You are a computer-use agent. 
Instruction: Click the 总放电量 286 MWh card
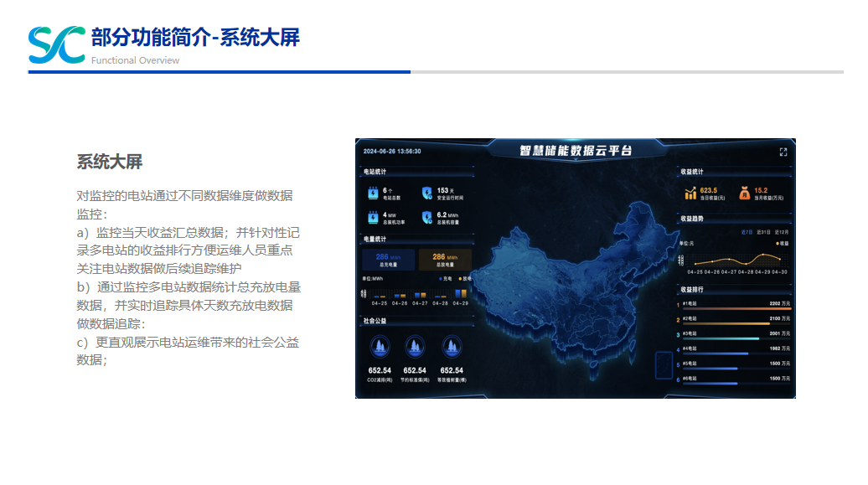tap(445, 260)
